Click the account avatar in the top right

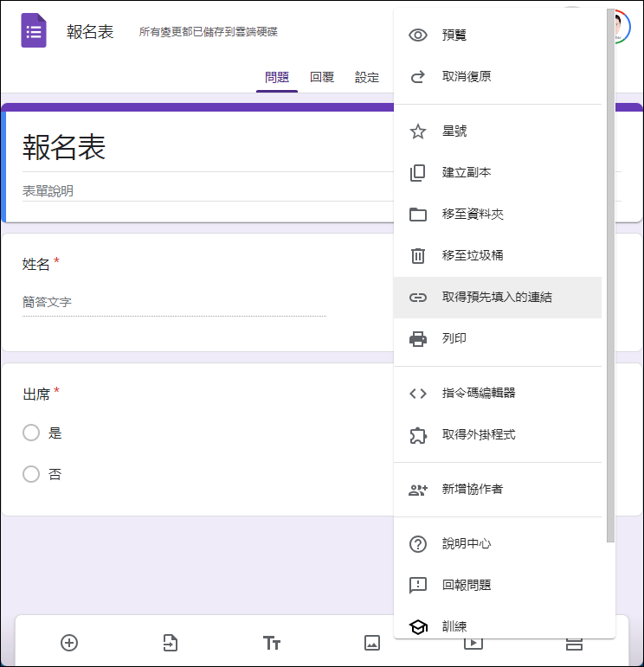point(621,26)
